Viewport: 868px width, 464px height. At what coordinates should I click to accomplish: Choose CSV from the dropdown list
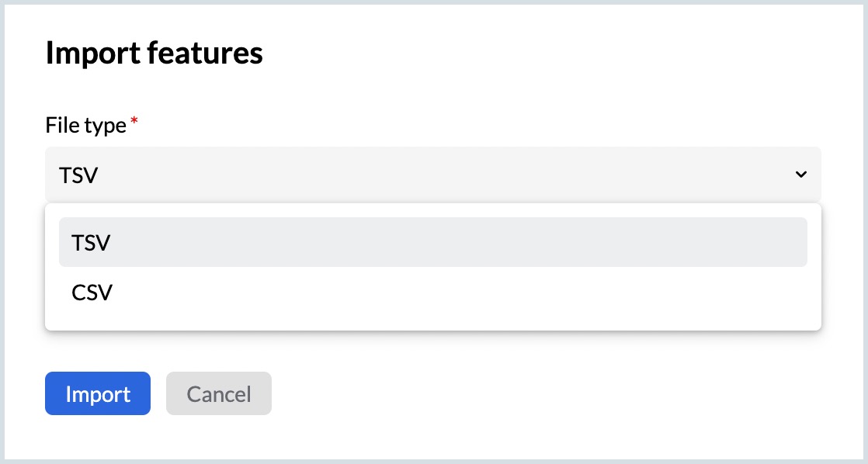point(432,293)
